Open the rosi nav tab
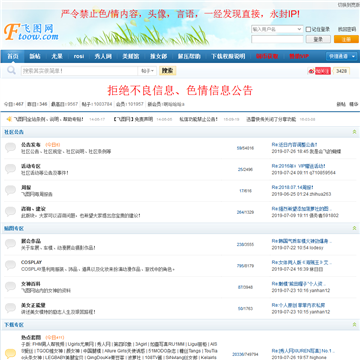Image resolution: width=360 pixels, height=360 pixels. (79, 56)
